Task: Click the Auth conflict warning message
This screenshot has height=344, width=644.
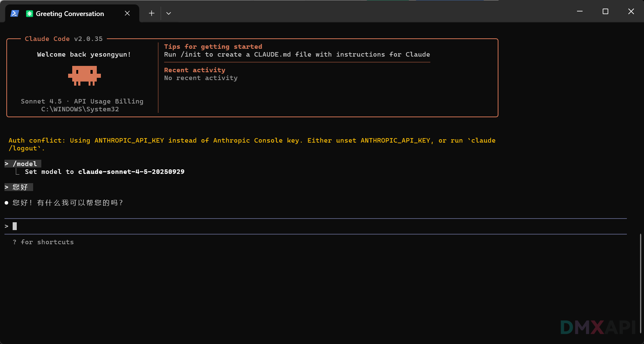Action: point(252,141)
